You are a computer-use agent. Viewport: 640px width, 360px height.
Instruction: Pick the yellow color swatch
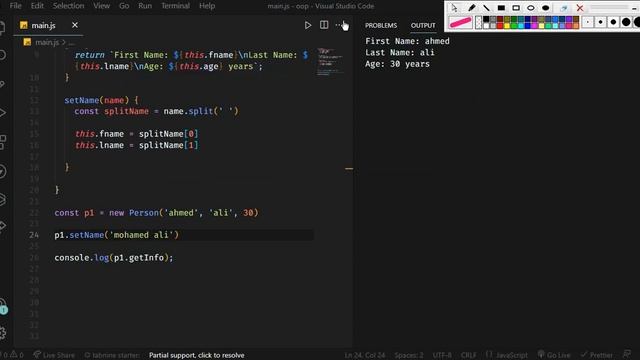[507, 26]
